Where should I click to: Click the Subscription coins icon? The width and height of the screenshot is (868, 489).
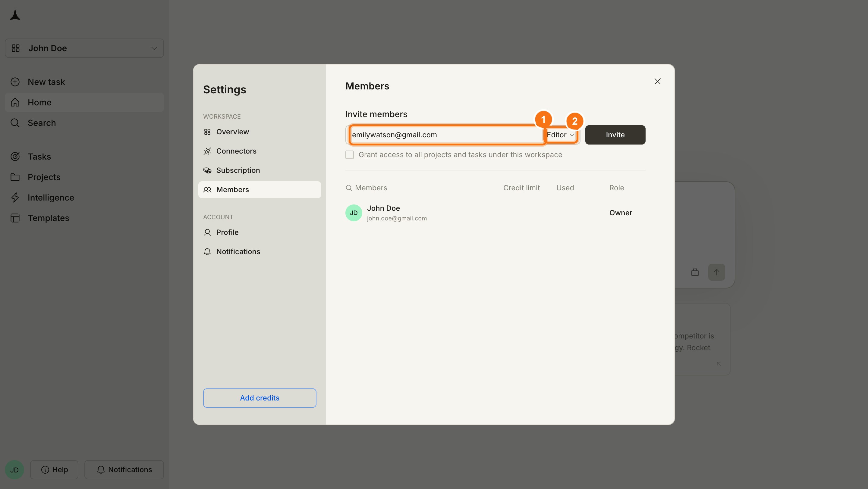tap(207, 170)
